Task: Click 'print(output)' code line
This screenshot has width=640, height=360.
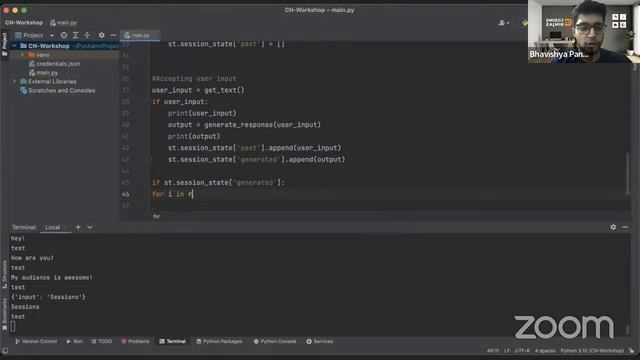Action: [194, 136]
